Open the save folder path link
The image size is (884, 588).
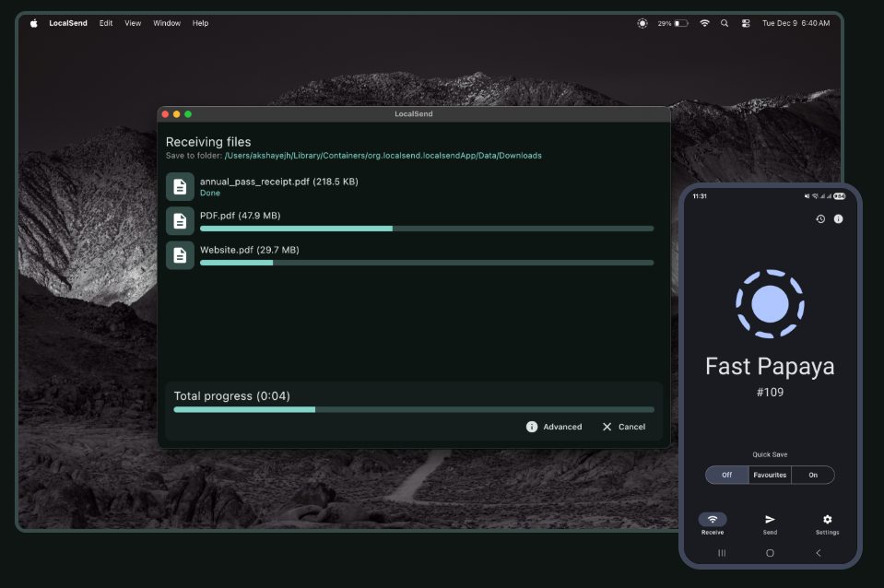pyautogui.click(x=383, y=156)
